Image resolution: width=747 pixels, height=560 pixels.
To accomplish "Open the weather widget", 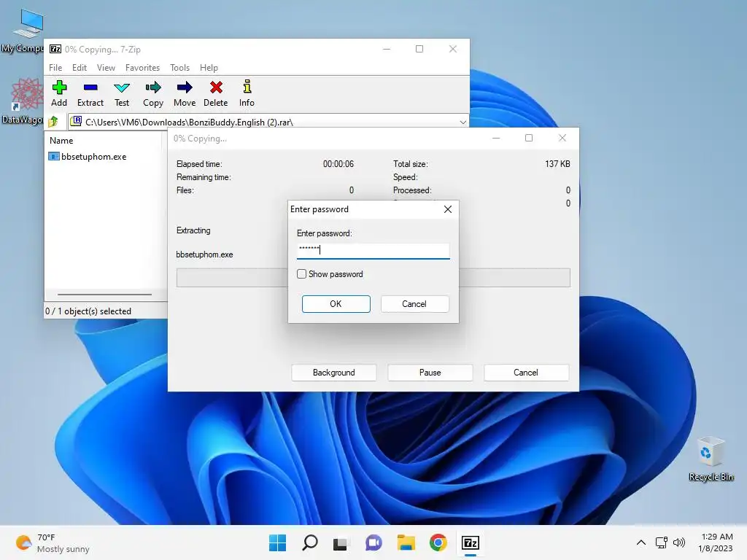I will (53, 542).
